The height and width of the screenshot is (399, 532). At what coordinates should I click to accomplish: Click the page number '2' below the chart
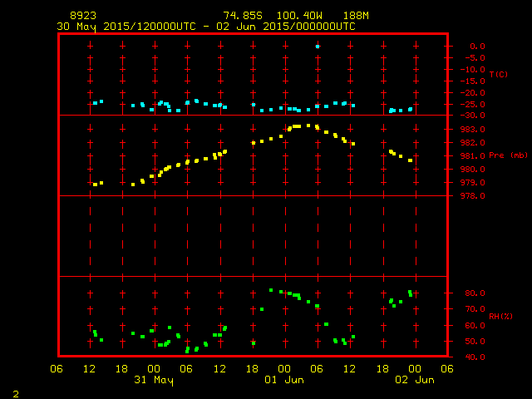point(16,394)
